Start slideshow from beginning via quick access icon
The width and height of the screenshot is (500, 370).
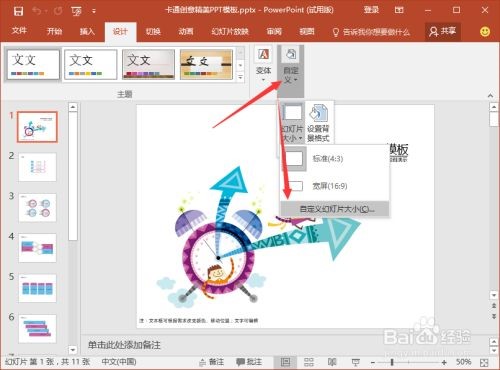click(x=76, y=11)
